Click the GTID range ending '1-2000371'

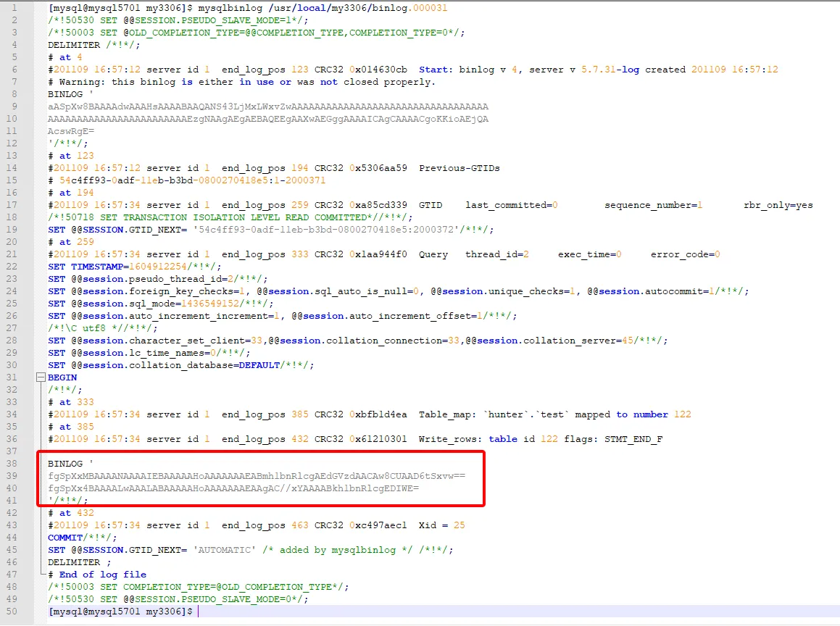point(192,180)
